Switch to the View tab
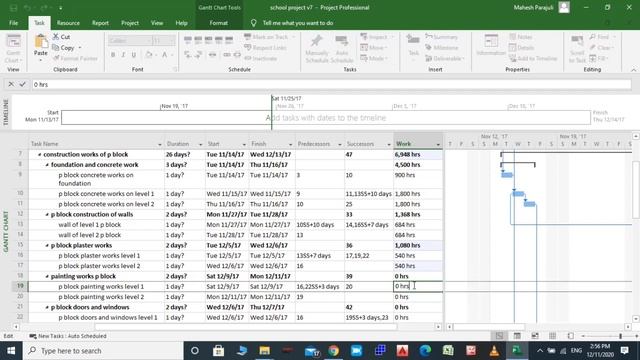640x360 pixels. pyautogui.click(x=157, y=23)
